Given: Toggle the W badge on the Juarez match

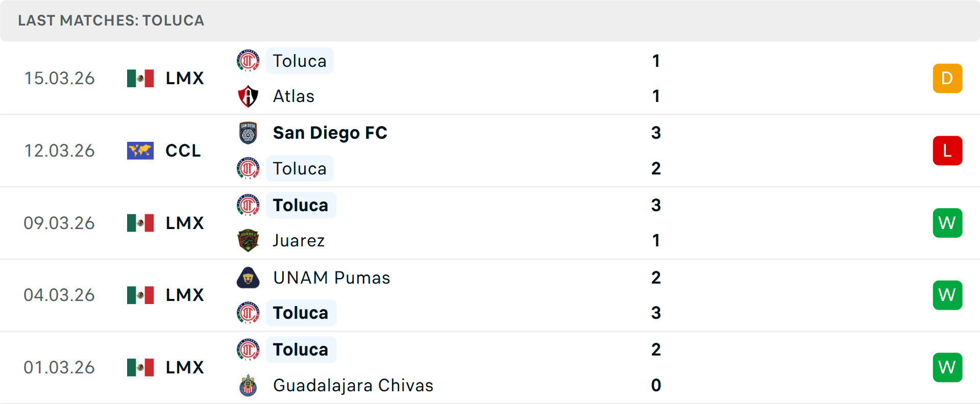Looking at the screenshot, I should click(x=947, y=223).
